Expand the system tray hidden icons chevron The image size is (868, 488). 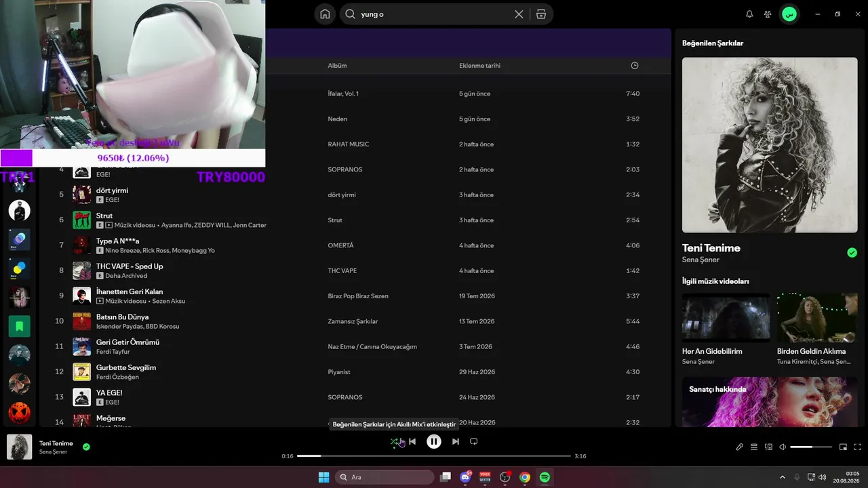[783, 477]
